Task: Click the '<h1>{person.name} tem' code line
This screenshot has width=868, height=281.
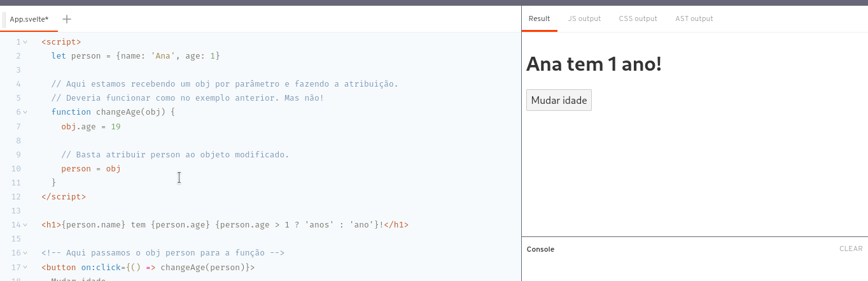Action: tap(225, 225)
